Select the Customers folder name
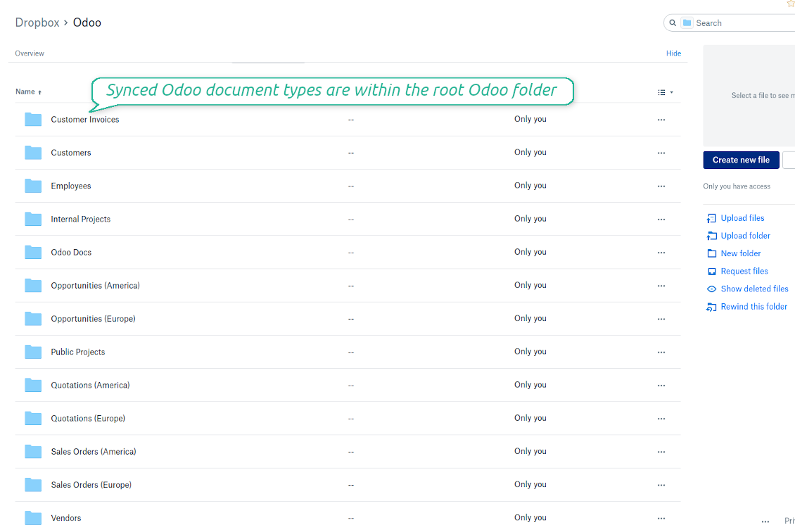The height and width of the screenshot is (532, 795). tap(71, 153)
